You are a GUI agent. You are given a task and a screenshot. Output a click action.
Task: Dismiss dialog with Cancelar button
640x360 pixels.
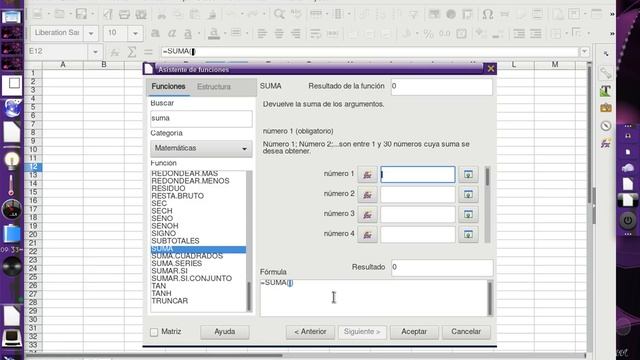pos(466,332)
